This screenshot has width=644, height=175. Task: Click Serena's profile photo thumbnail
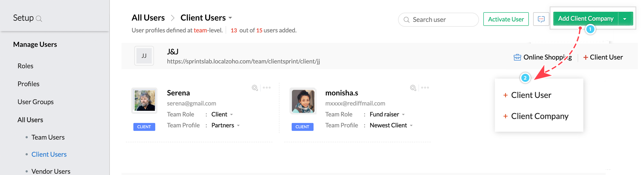tap(144, 101)
